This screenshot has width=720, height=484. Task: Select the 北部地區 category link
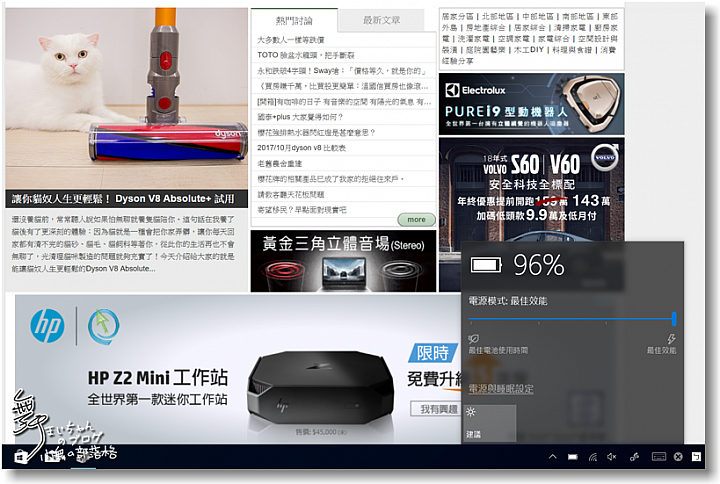[x=498, y=17]
